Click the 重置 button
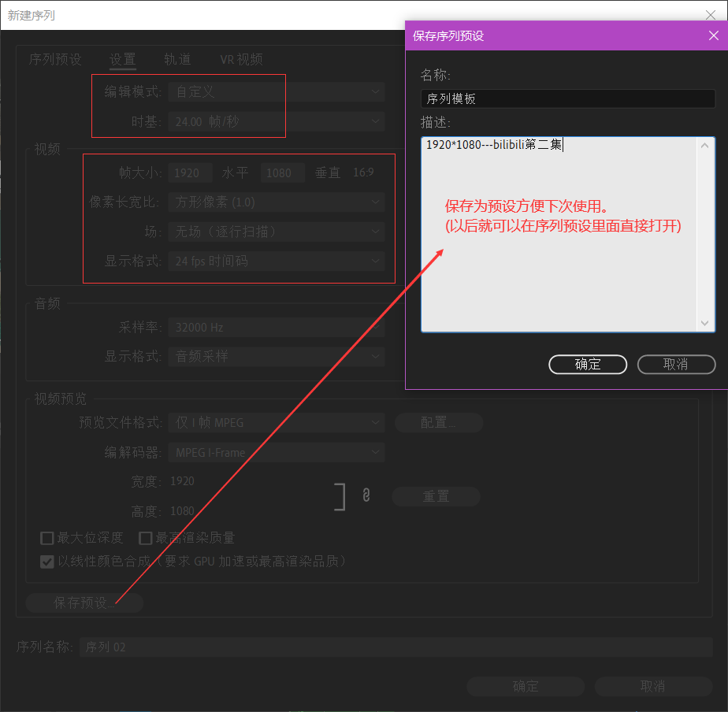This screenshot has height=712, width=728. click(x=436, y=497)
